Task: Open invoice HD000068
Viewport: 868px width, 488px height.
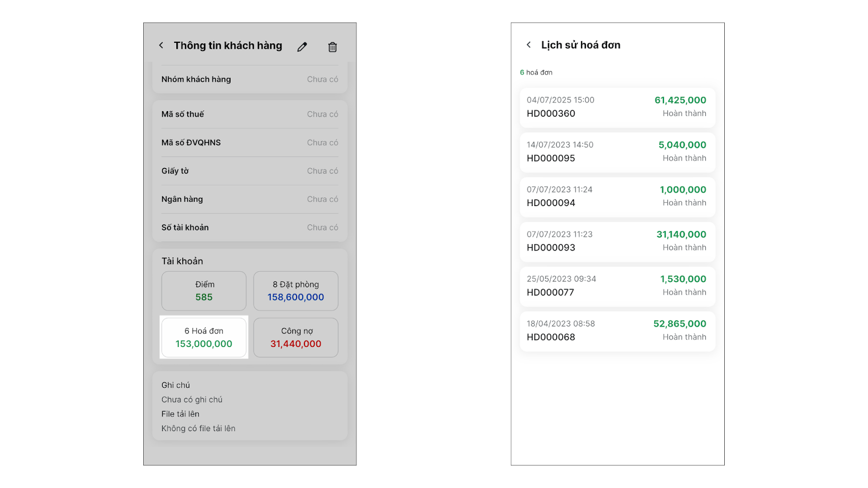Action: tap(617, 331)
